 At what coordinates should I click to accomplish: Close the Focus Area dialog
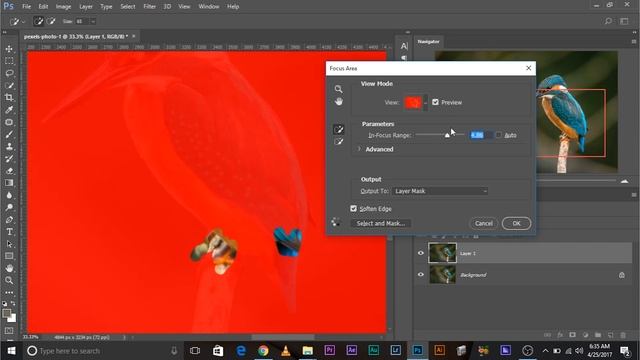tap(529, 68)
